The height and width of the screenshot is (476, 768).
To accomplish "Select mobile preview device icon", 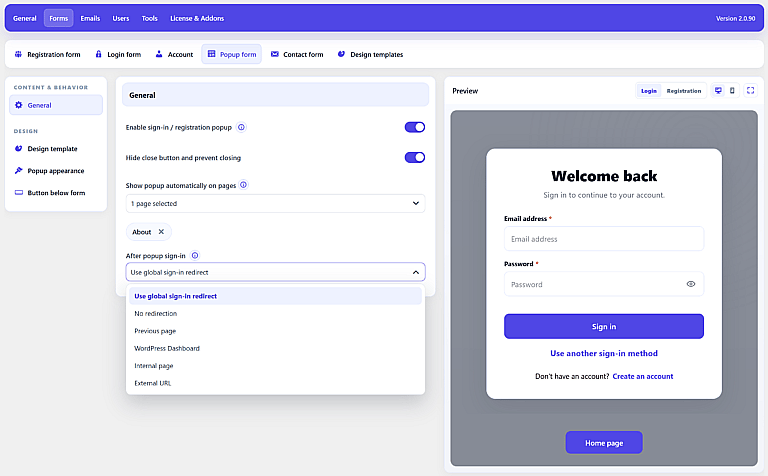I will (x=732, y=91).
